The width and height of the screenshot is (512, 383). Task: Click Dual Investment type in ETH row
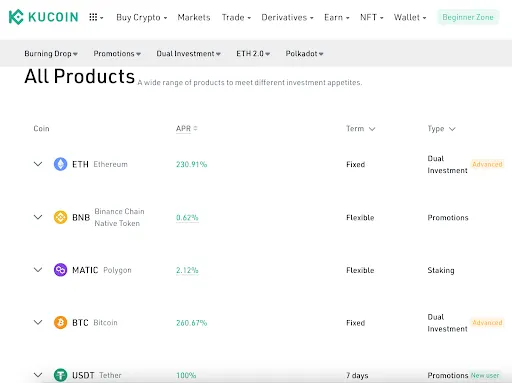(447, 164)
